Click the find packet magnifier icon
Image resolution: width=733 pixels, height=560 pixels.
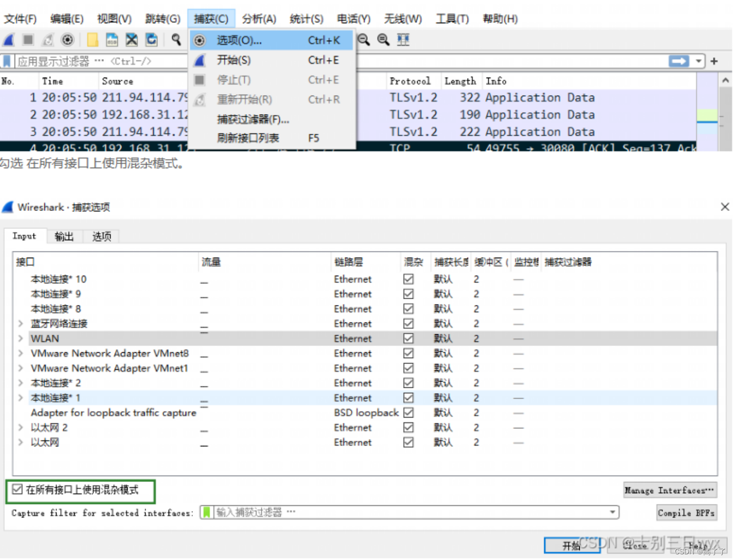pos(176,40)
